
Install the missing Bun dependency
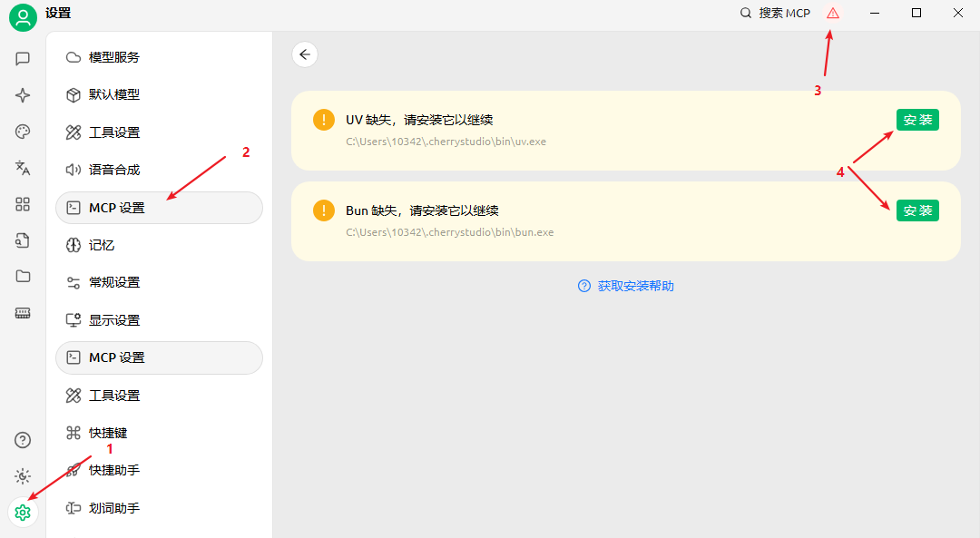[x=917, y=210]
